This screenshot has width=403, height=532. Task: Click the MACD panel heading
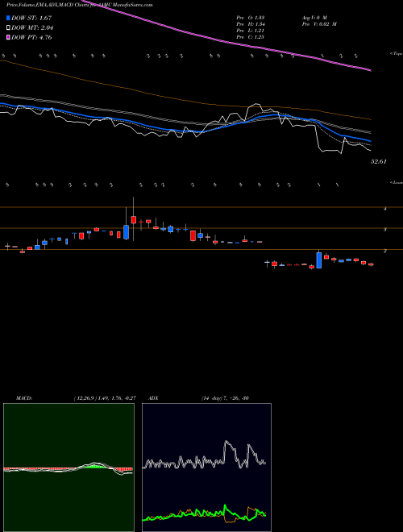pyautogui.click(x=24, y=398)
